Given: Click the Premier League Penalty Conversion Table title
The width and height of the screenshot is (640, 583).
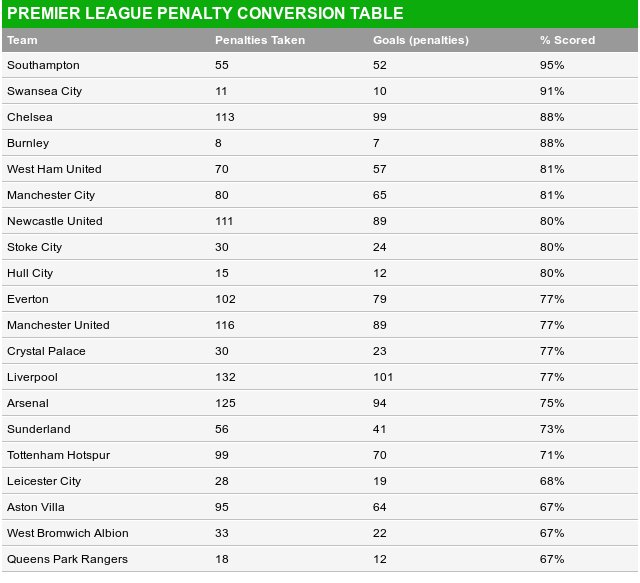Looking at the screenshot, I should coord(205,13).
